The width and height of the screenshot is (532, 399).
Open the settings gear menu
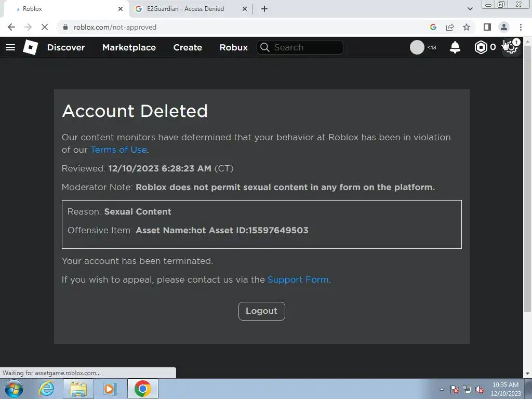point(511,47)
